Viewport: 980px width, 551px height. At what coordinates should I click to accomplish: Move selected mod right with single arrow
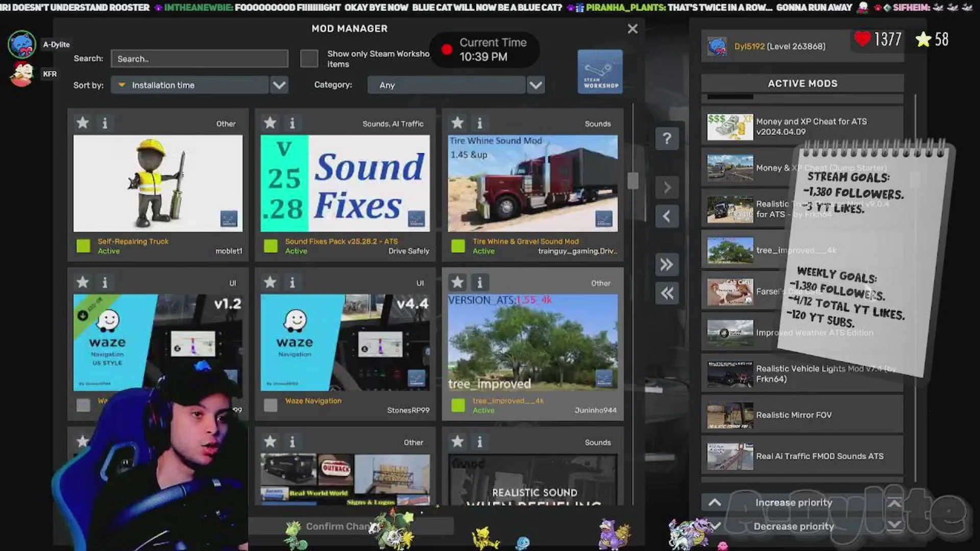pos(667,188)
